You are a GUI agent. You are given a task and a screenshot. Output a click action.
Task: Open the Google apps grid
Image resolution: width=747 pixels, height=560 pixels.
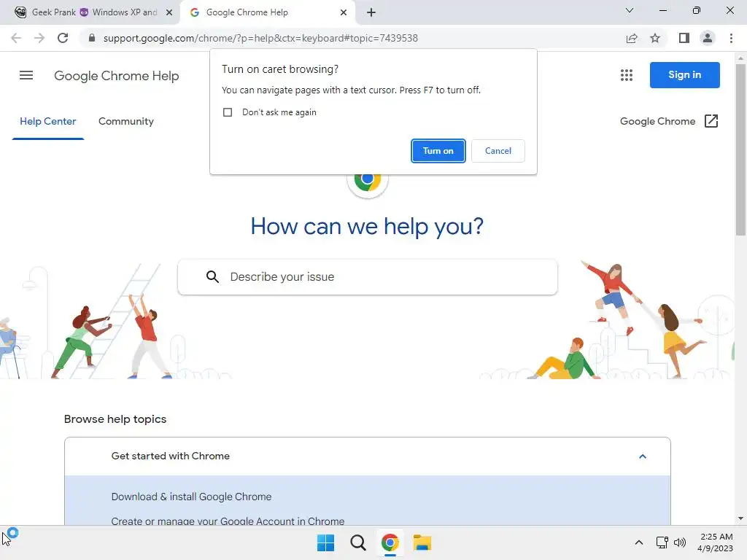[627, 75]
